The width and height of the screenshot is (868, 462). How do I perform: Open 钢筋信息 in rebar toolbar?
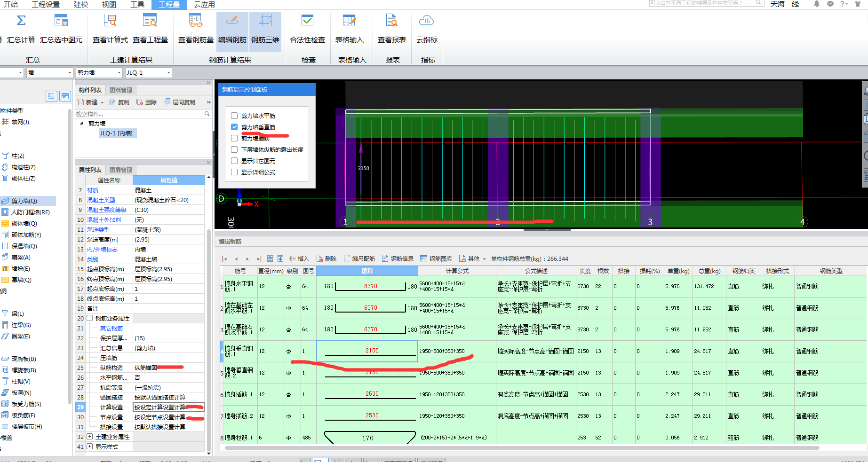(x=398, y=258)
